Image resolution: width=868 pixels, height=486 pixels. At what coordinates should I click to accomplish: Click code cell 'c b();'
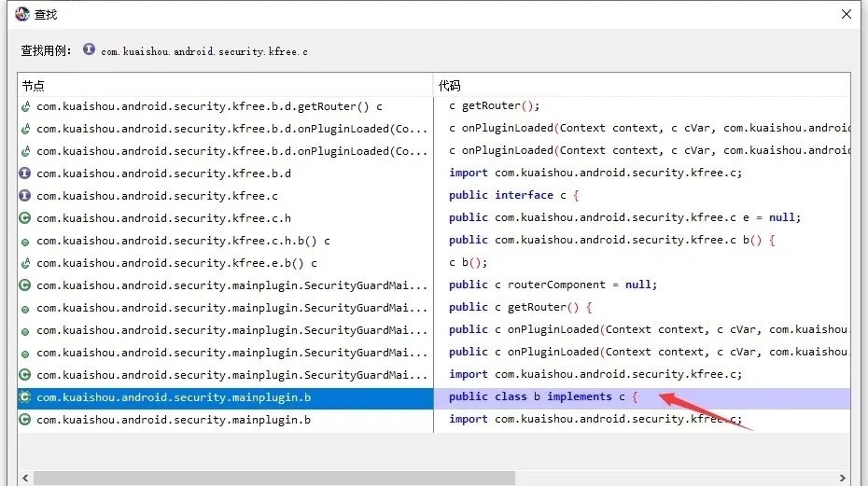tap(468, 262)
